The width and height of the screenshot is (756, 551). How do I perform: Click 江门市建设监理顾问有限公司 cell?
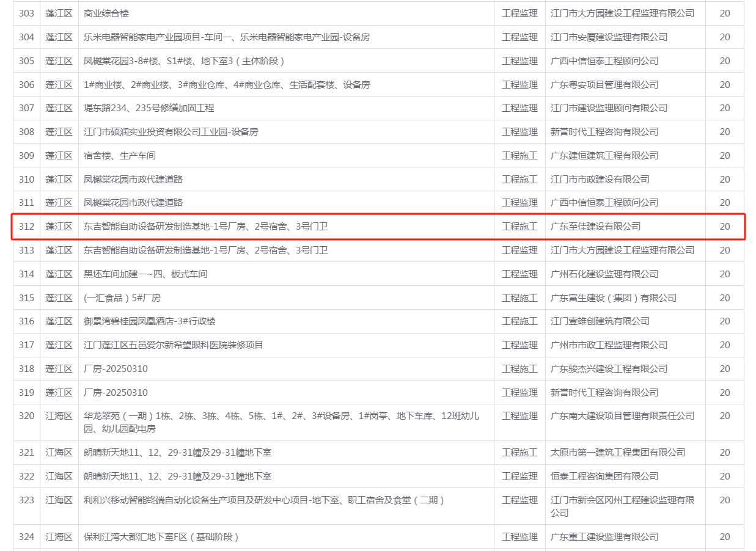coord(609,108)
